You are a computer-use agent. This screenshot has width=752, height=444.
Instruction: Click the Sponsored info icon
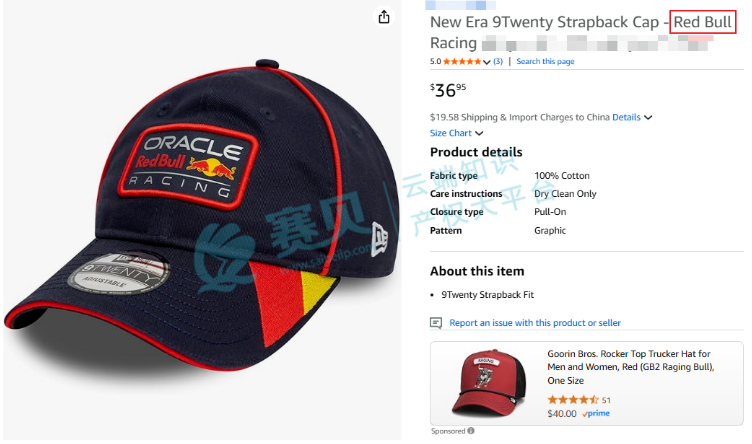click(x=471, y=431)
